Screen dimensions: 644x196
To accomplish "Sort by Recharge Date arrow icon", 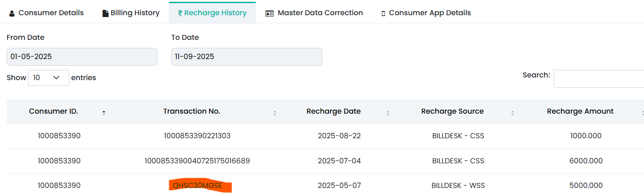I will 388,113.
